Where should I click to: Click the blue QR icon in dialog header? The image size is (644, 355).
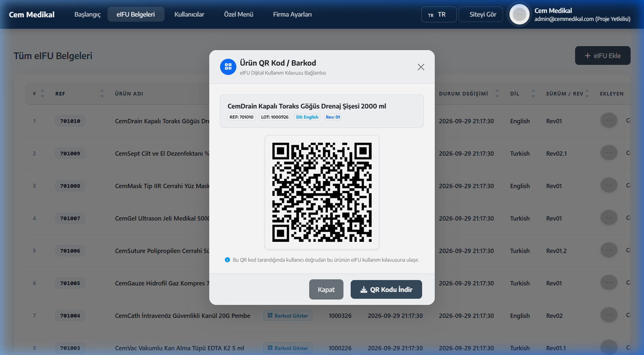click(228, 67)
